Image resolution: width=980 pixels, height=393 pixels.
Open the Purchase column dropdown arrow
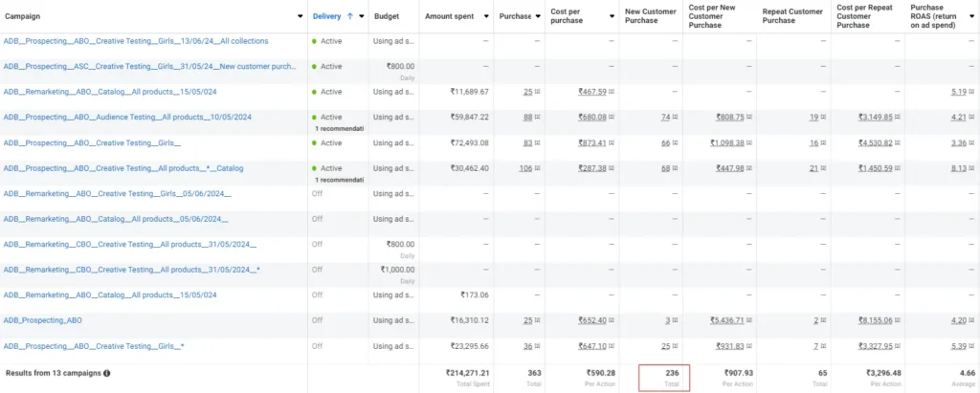pos(538,16)
